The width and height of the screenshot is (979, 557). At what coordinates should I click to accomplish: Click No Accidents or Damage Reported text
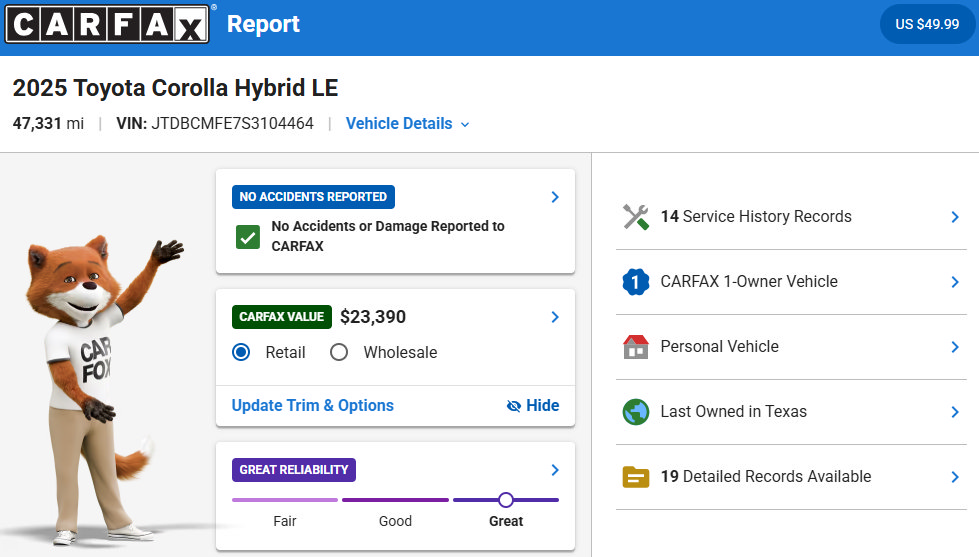click(388, 236)
